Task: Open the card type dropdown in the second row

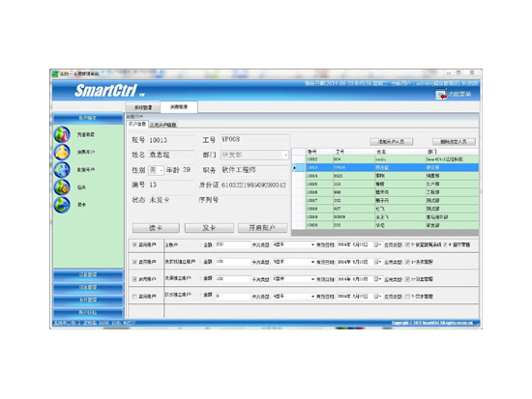Action: [x=312, y=262]
